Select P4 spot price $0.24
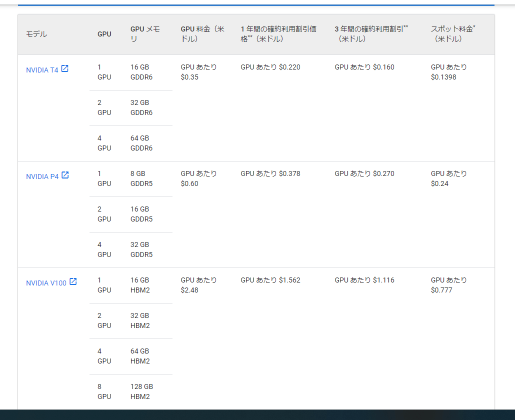The image size is (515, 420). click(449, 178)
